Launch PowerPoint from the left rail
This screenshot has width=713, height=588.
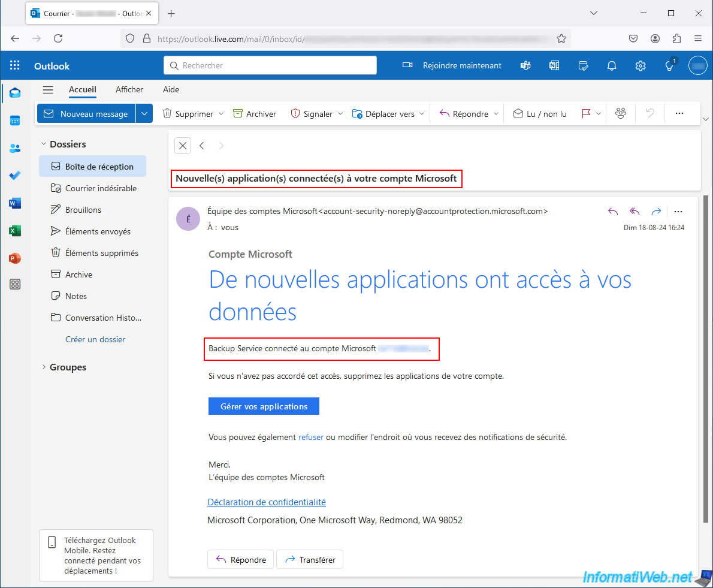coord(15,258)
